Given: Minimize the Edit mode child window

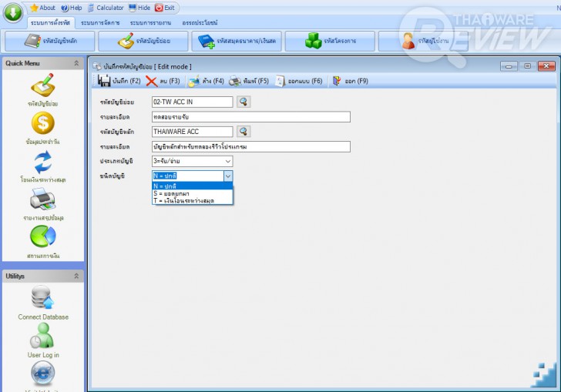Looking at the screenshot, I should pos(509,66).
